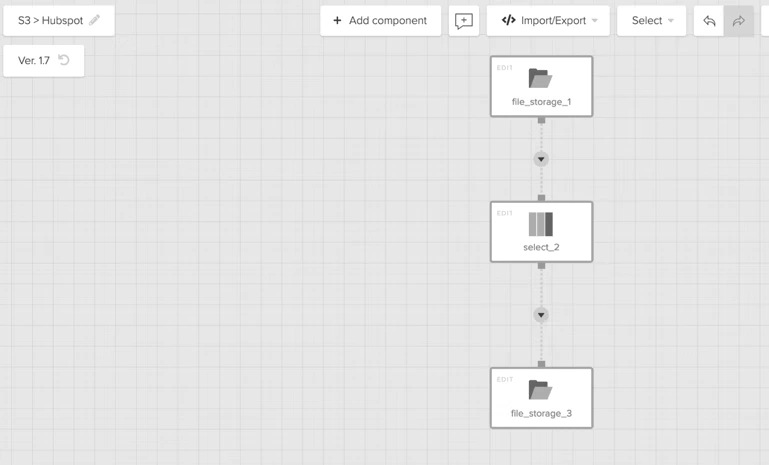Edit the select_2 component
This screenshot has height=465, width=769.
coord(505,213)
